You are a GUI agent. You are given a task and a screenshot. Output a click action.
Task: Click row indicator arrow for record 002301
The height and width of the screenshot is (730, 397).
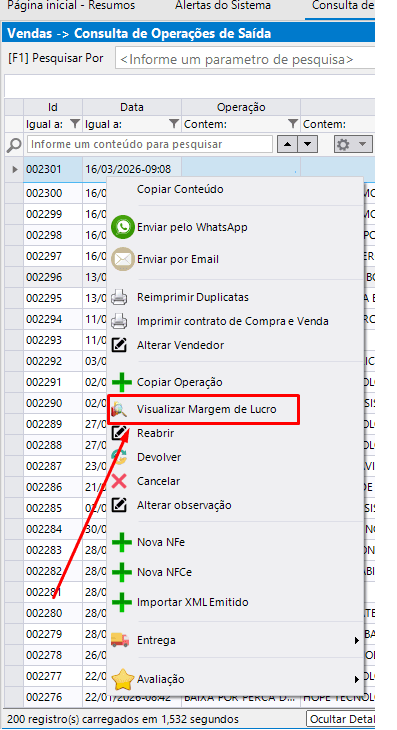[14, 169]
